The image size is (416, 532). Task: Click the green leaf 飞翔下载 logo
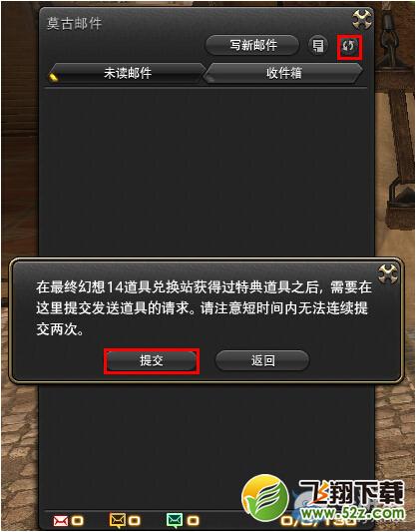point(265,498)
